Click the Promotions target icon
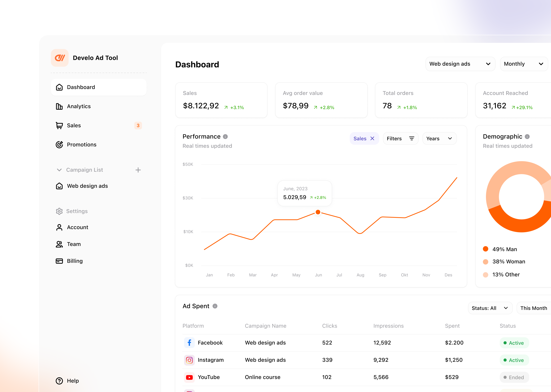Image resolution: width=551 pixels, height=392 pixels. click(x=59, y=145)
